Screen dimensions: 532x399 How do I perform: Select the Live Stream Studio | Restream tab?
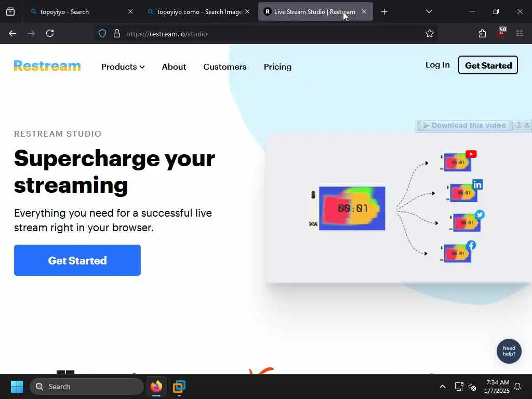pos(314,12)
